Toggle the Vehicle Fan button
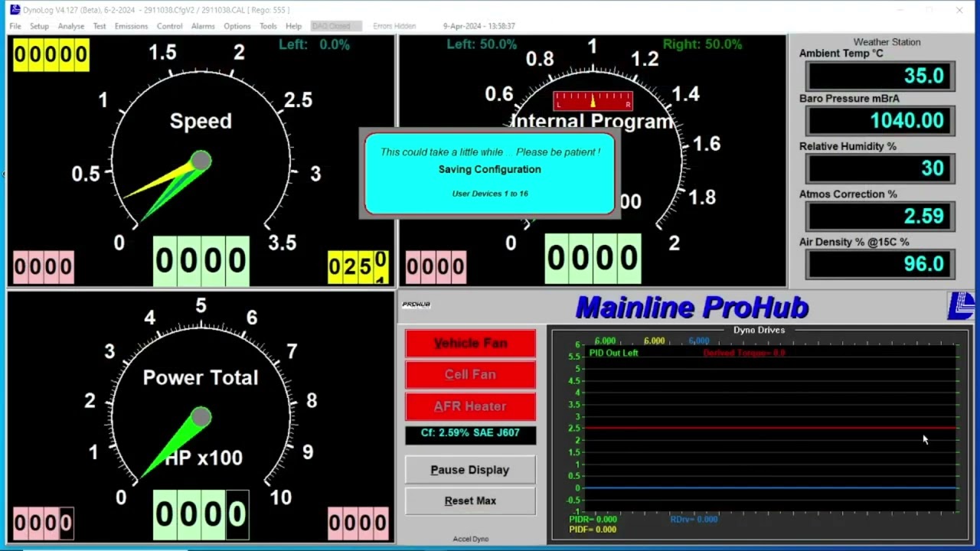Image resolution: width=980 pixels, height=551 pixels. click(470, 343)
